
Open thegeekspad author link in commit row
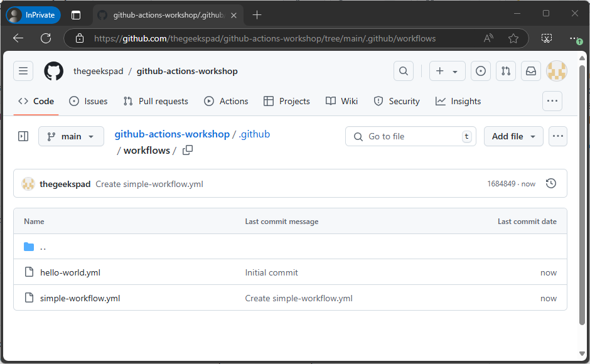(x=65, y=184)
